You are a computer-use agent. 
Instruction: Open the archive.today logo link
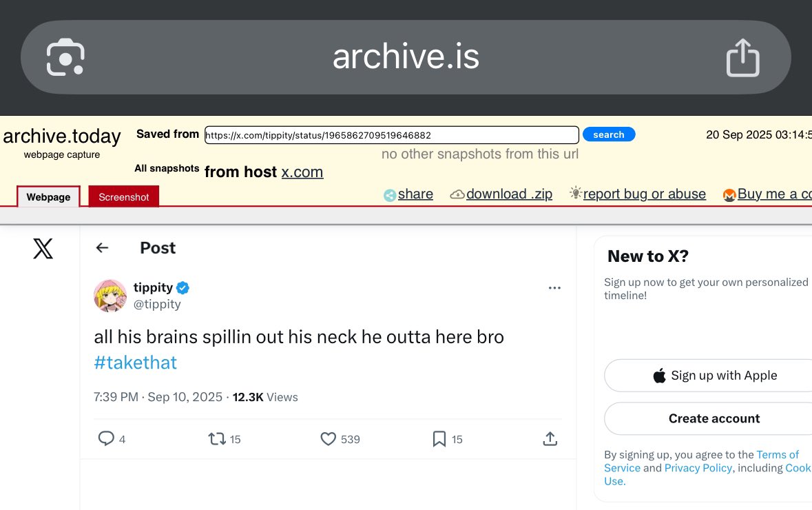[61, 136]
